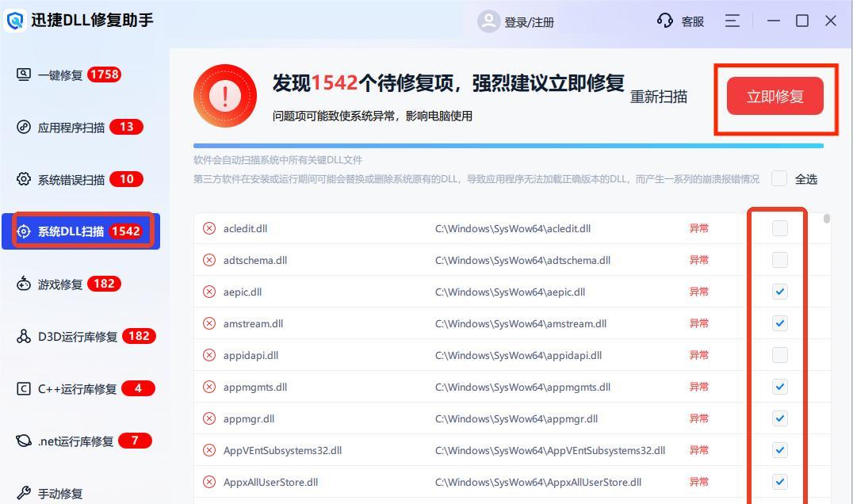Uncheck the appmgr.dll row checkbox

point(779,418)
